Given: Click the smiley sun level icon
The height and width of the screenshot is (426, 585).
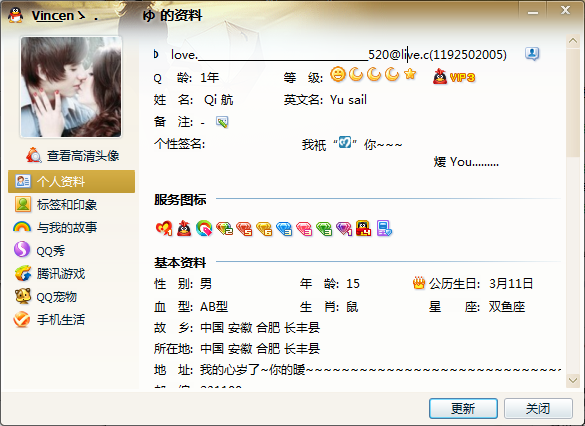Looking at the screenshot, I should [x=338, y=74].
